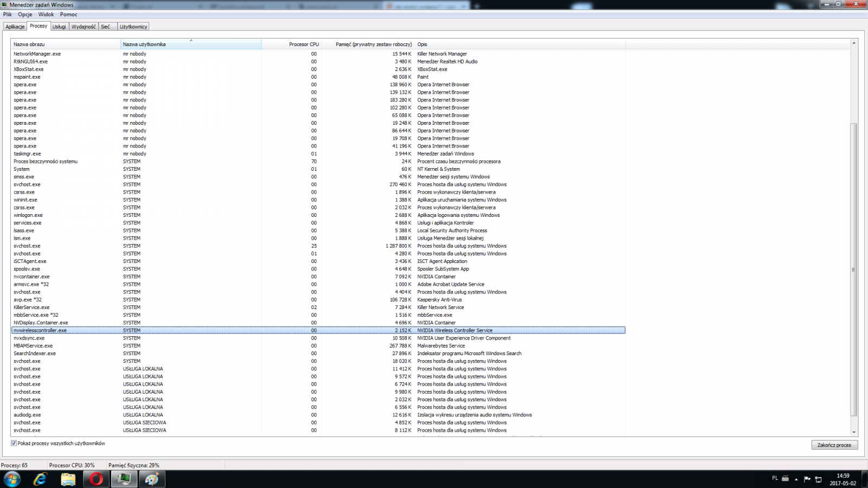The image size is (868, 488).
Task: Sort by 'Nazwa obrazu' column header
Action: pyautogui.click(x=66, y=44)
